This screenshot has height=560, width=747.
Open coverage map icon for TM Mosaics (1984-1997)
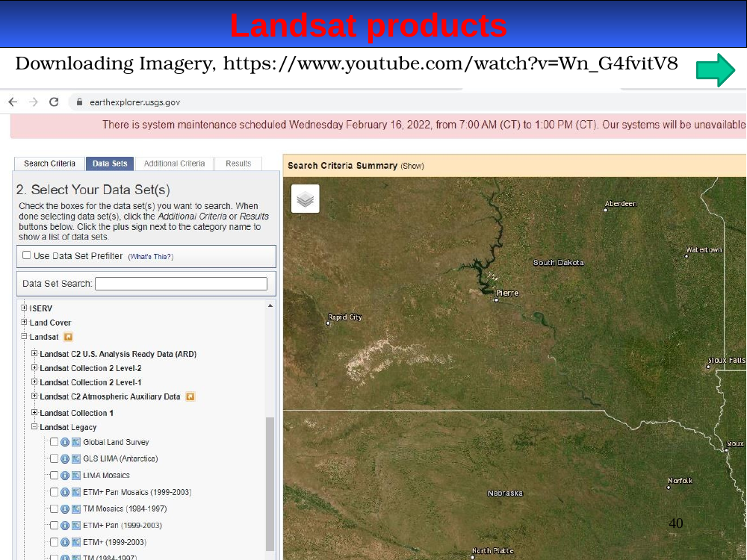(x=76, y=509)
